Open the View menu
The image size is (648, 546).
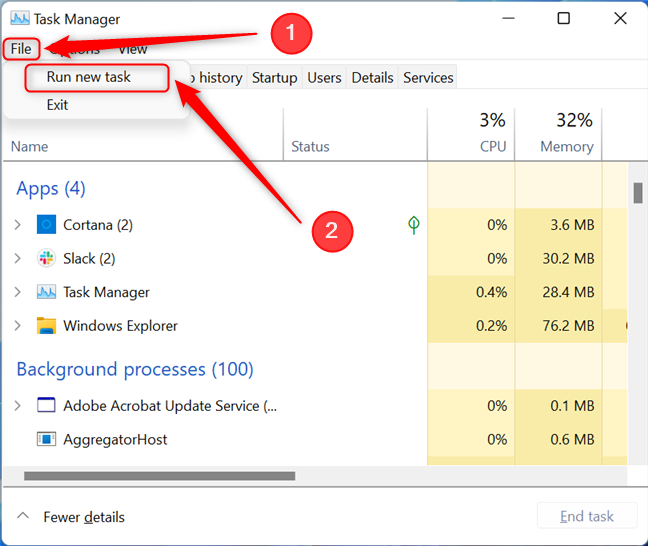point(133,49)
